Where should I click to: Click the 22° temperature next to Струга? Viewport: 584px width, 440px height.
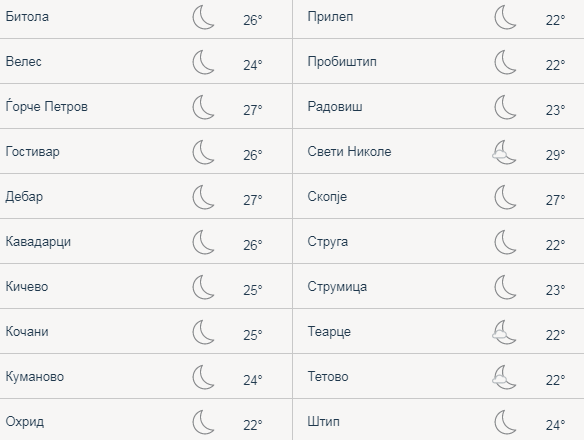[555, 245]
